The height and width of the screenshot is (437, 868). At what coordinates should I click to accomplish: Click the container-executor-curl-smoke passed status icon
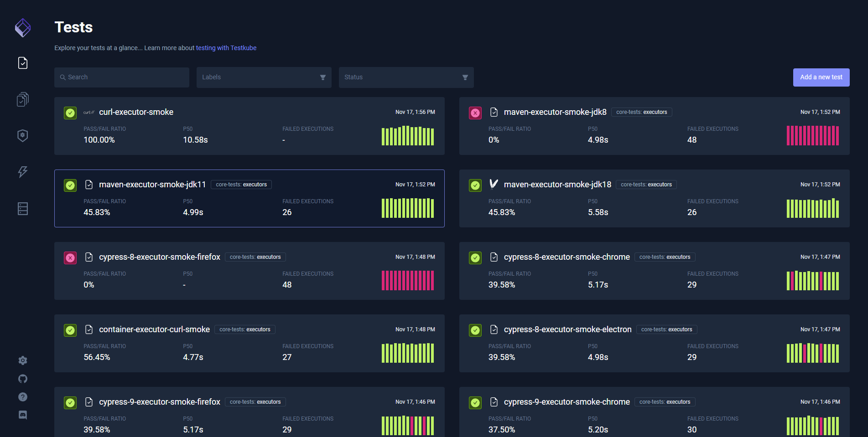70,330
